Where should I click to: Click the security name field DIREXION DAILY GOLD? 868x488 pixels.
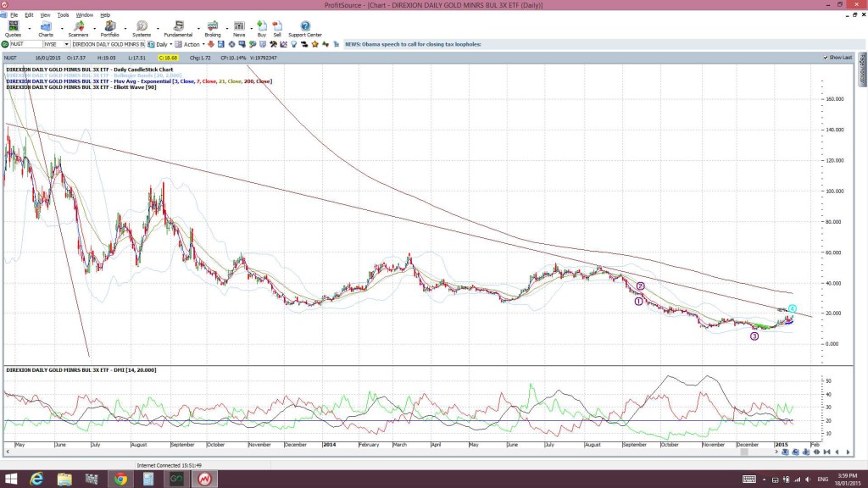(108, 44)
